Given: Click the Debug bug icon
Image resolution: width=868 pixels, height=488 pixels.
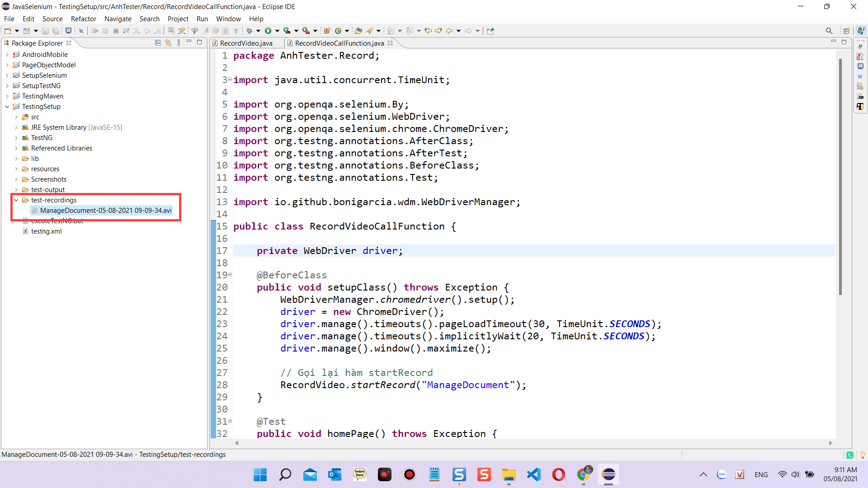Looking at the screenshot, I should pos(250,31).
